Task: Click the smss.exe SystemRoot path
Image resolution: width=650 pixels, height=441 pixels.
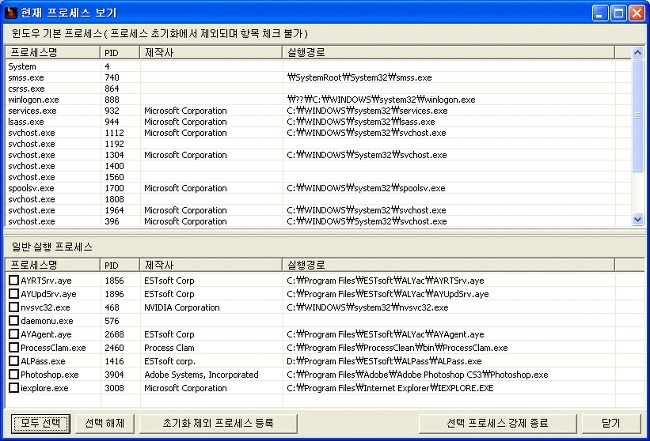Action: (359, 78)
